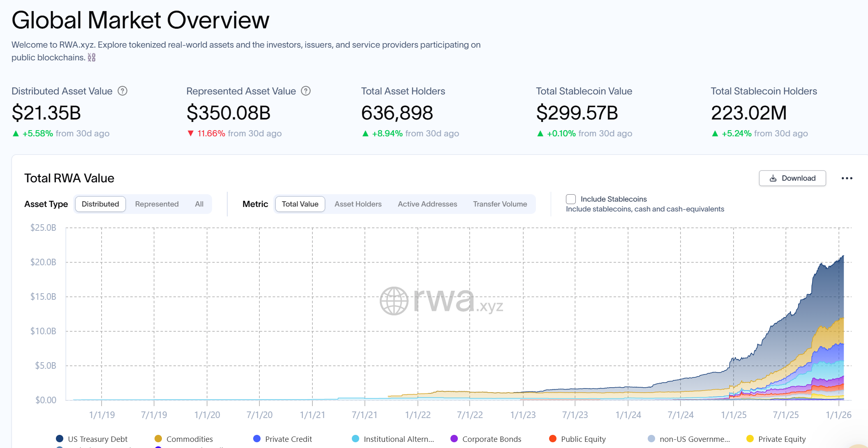868x448 pixels.
Task: Click the Download button
Action: [x=792, y=178]
